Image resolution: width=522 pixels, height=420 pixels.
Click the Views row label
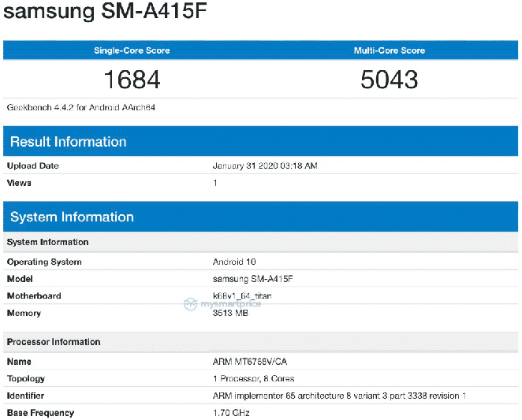(x=20, y=183)
